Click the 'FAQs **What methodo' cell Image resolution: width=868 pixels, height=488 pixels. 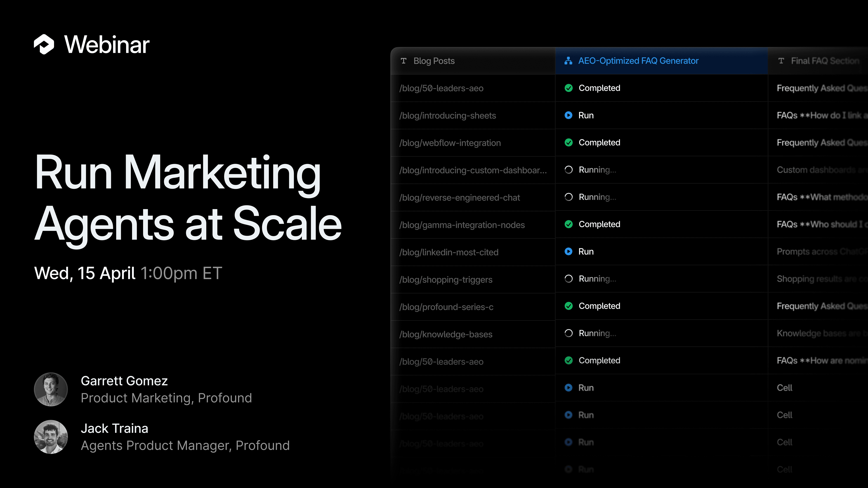click(818, 197)
